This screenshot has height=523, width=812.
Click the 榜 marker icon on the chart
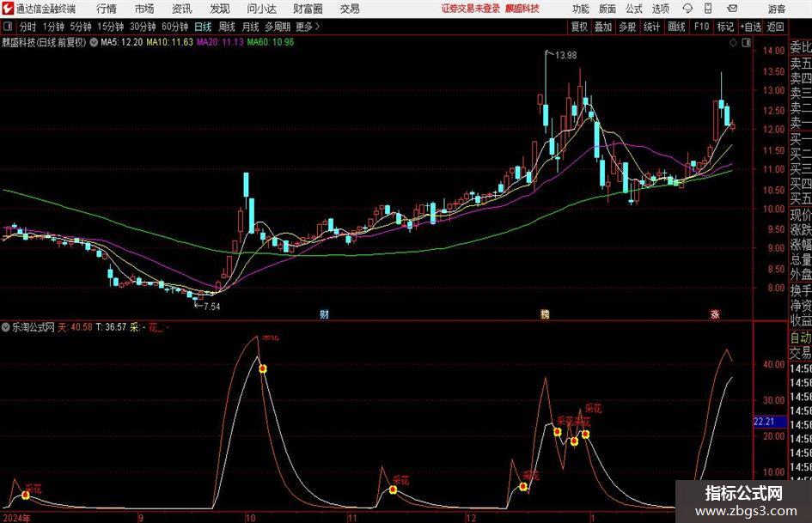(x=545, y=313)
